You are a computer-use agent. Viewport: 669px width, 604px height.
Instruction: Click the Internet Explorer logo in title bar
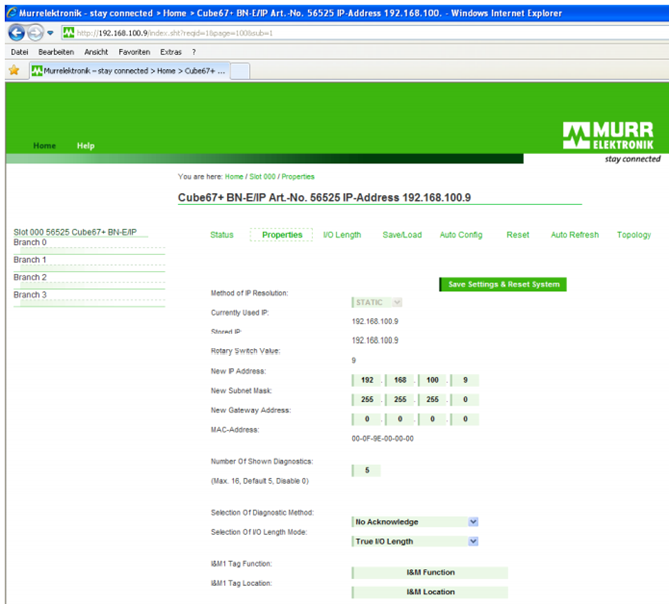click(x=12, y=13)
